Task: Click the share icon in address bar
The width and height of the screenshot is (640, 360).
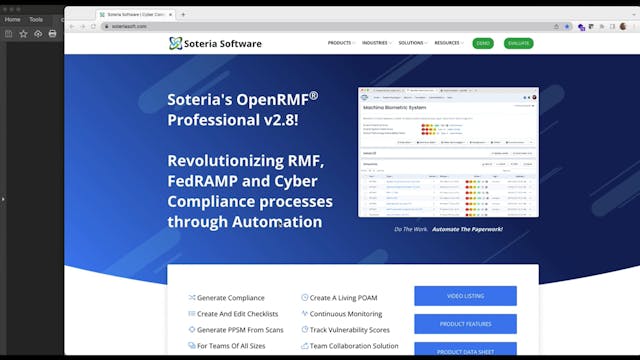Action: coord(556,27)
